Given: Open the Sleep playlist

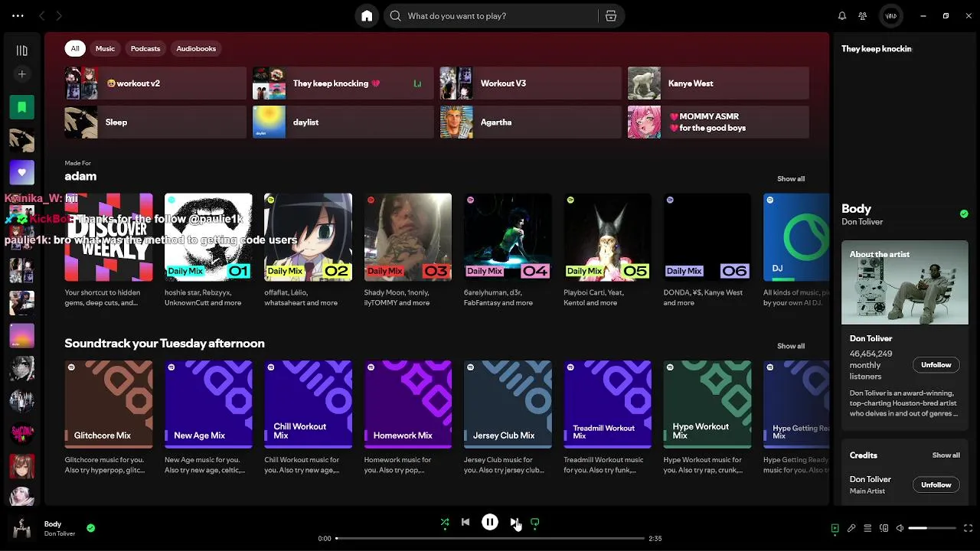Looking at the screenshot, I should [155, 122].
